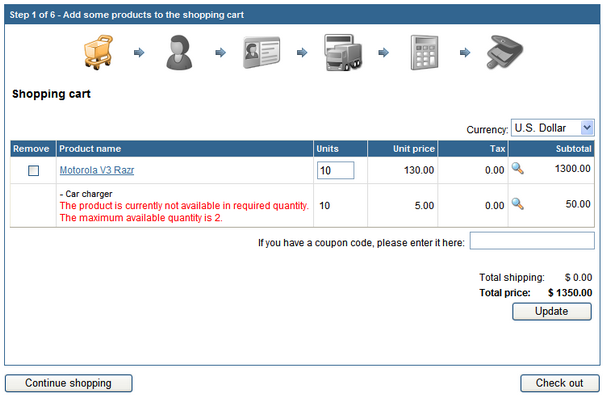Open the ID card address step icon
This screenshot has height=398, width=607.
262,52
